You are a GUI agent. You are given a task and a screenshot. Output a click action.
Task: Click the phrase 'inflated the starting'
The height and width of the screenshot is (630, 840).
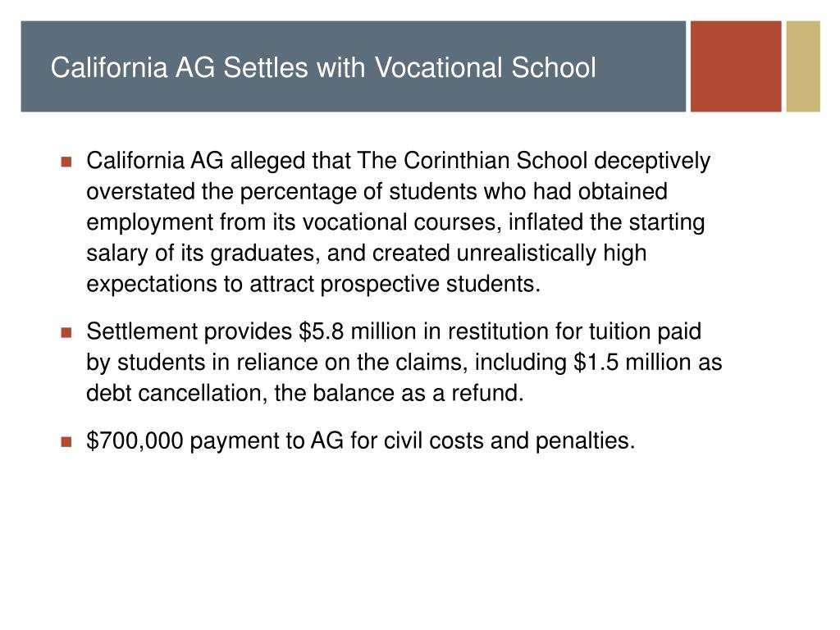tap(606, 223)
